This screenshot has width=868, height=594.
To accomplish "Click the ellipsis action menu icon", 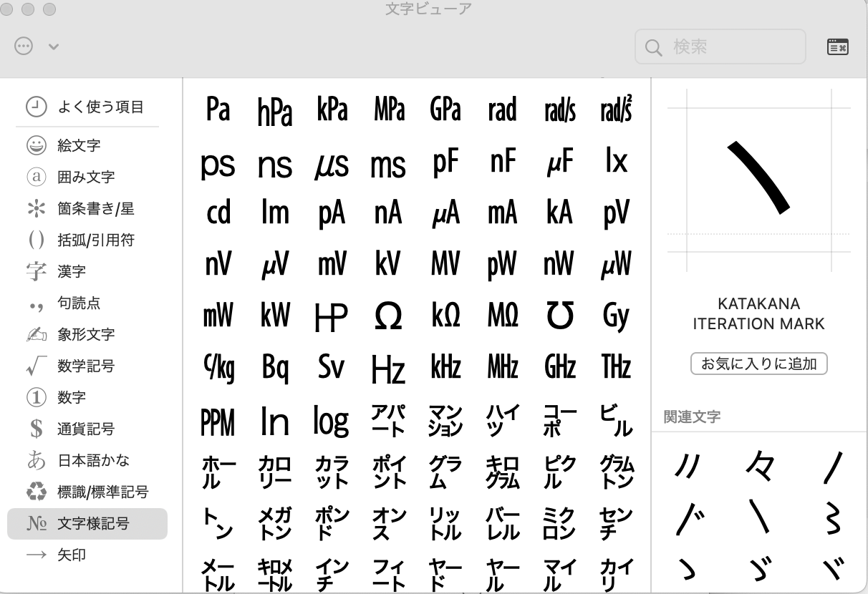I will point(24,47).
